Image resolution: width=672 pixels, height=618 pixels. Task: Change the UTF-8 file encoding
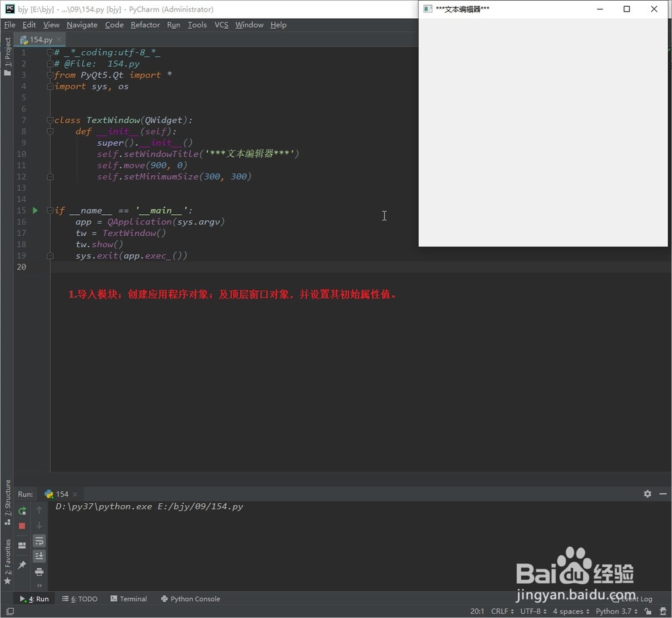point(533,611)
